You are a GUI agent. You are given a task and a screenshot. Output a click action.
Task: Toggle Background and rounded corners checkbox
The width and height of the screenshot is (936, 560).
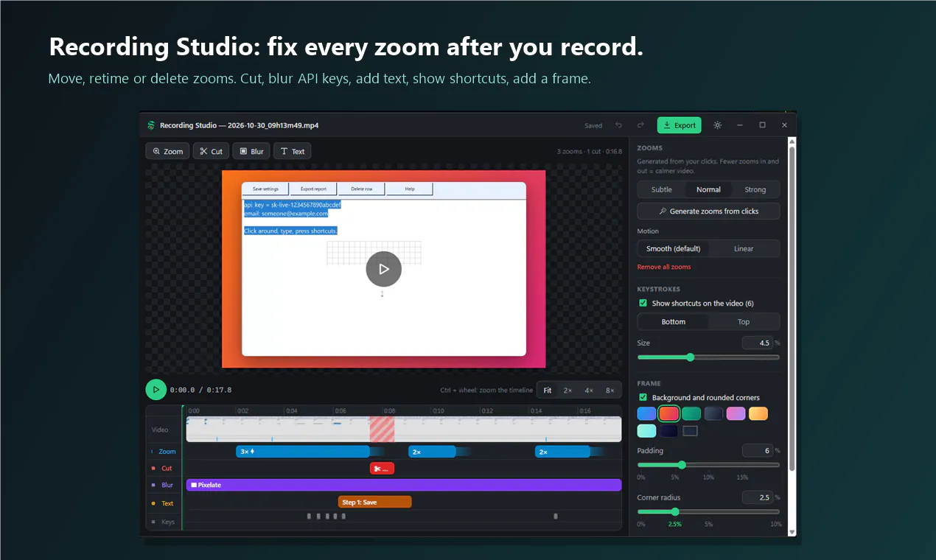(643, 397)
